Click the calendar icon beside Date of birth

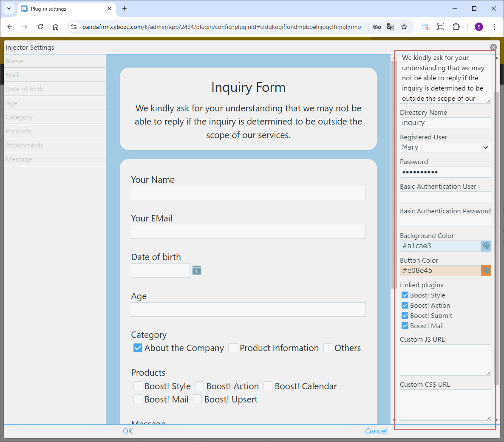pyautogui.click(x=196, y=270)
